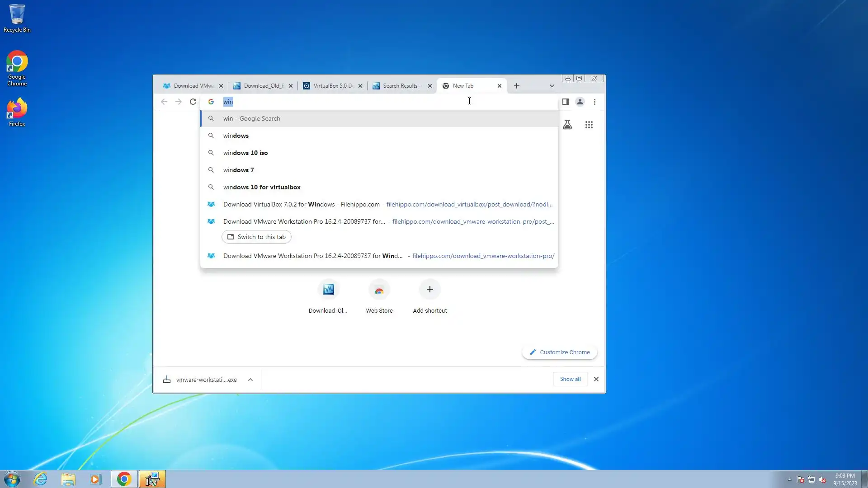Reload the page with the refresh icon

coord(193,102)
